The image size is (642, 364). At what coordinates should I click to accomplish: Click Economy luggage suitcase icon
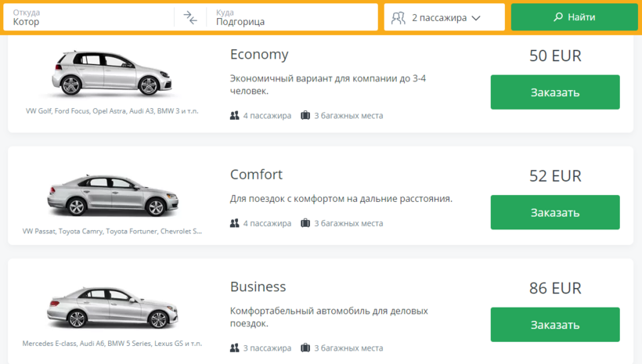coord(305,116)
